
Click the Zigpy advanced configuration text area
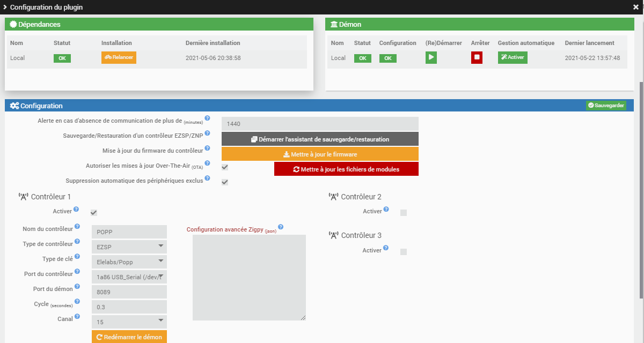(249, 278)
